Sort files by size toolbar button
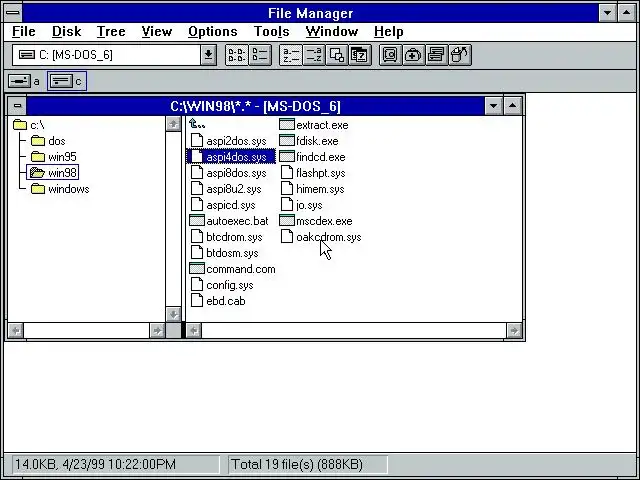The image size is (640, 480). 337,55
